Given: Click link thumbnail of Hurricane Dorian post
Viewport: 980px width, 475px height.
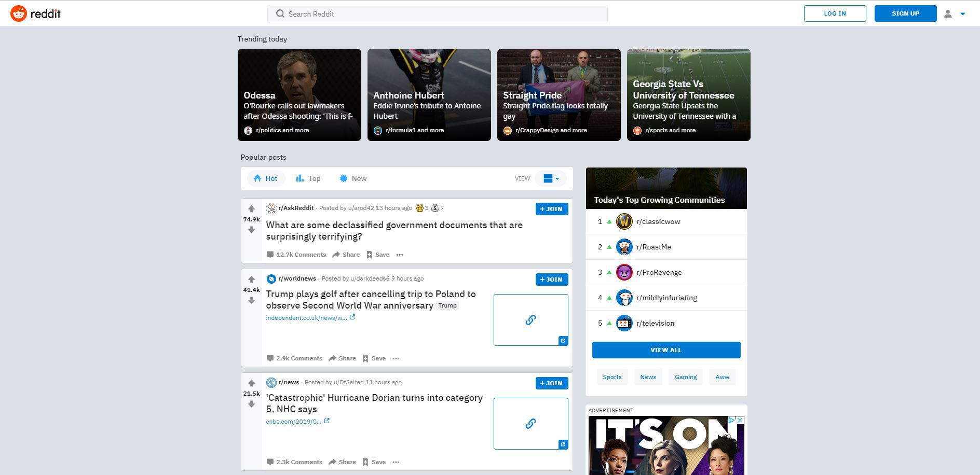Looking at the screenshot, I should (x=531, y=424).
